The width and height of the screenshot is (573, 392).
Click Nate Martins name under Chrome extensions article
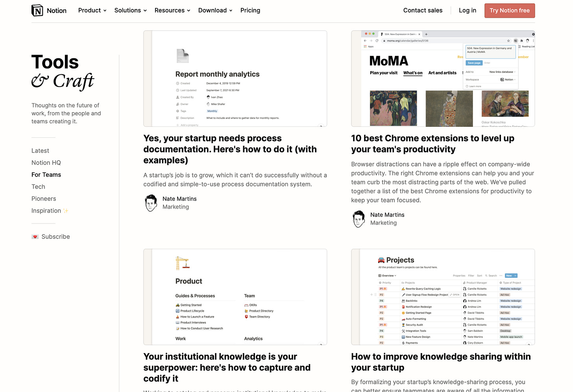[387, 215]
